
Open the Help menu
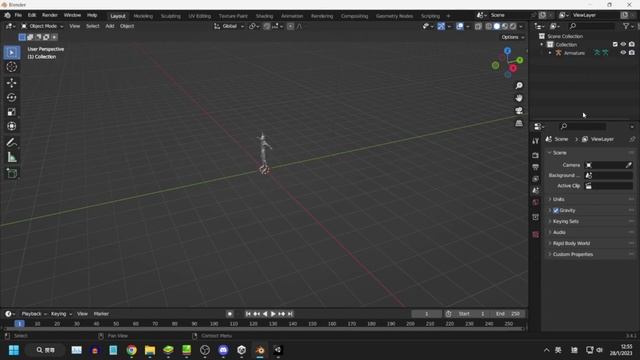pos(92,15)
